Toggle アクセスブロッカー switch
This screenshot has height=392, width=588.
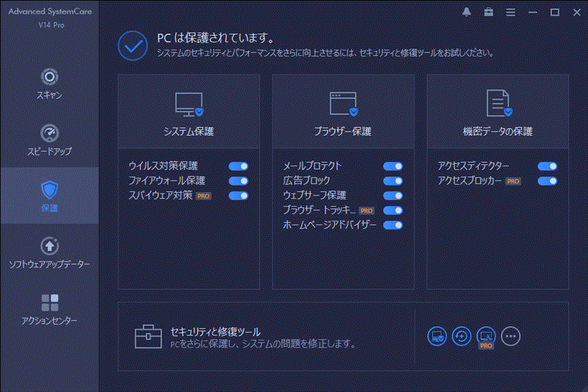point(548,181)
